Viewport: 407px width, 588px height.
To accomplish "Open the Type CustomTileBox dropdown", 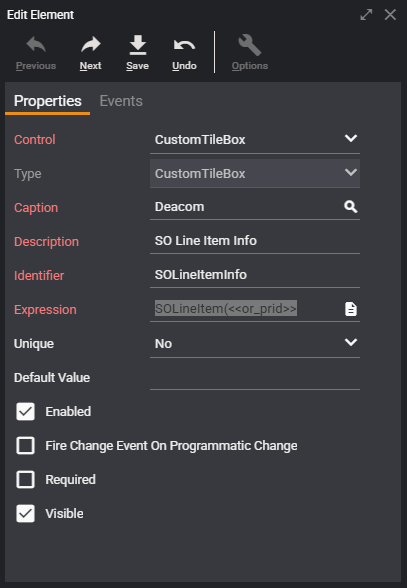I will tap(255, 173).
